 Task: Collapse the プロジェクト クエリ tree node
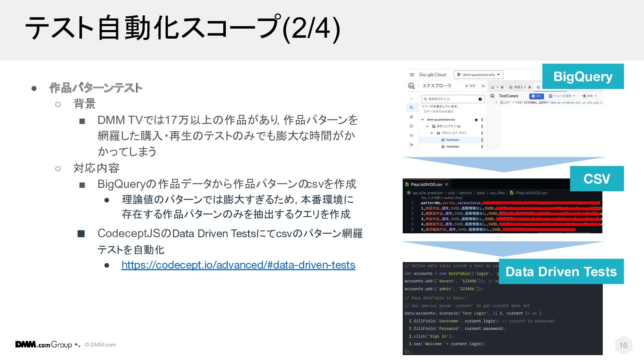point(431,133)
